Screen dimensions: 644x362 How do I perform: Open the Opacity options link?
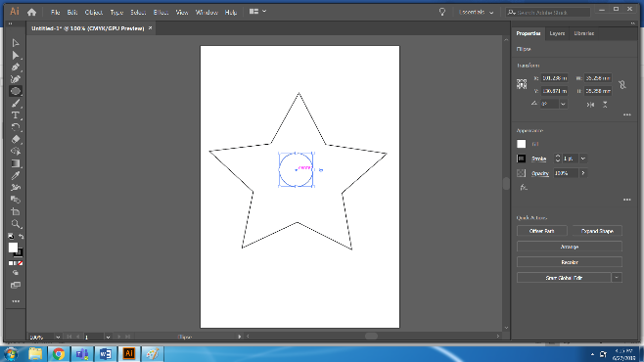540,173
